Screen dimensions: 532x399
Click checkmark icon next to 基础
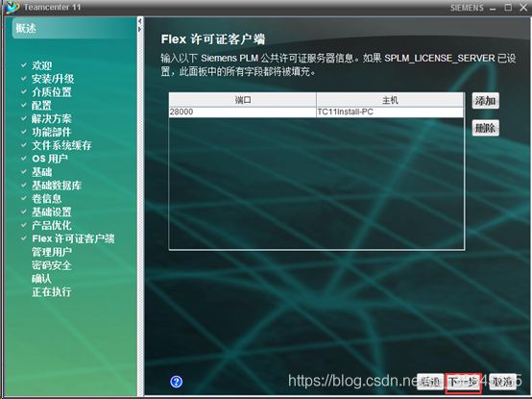point(24,171)
